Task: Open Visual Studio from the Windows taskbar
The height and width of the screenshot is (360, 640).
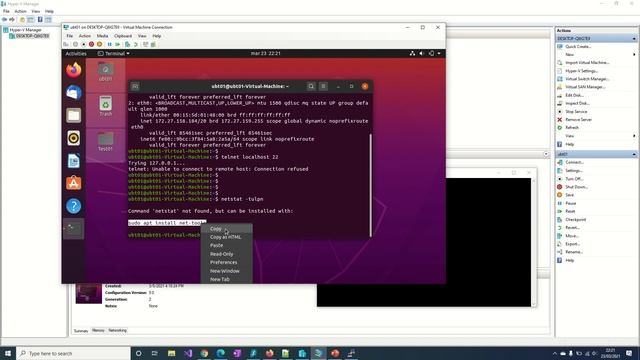Action: tap(188, 353)
